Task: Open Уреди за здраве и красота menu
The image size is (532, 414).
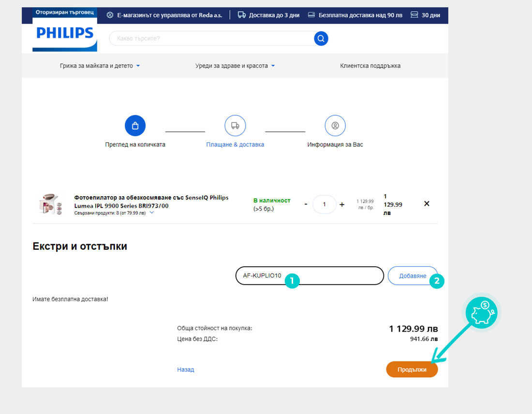Action: pos(235,65)
